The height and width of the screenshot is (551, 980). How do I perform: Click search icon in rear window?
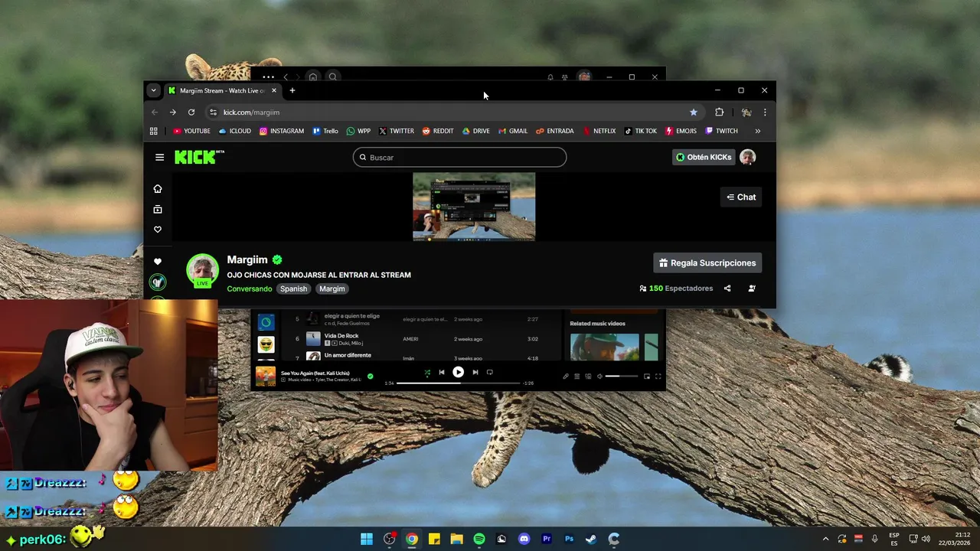pos(333,77)
